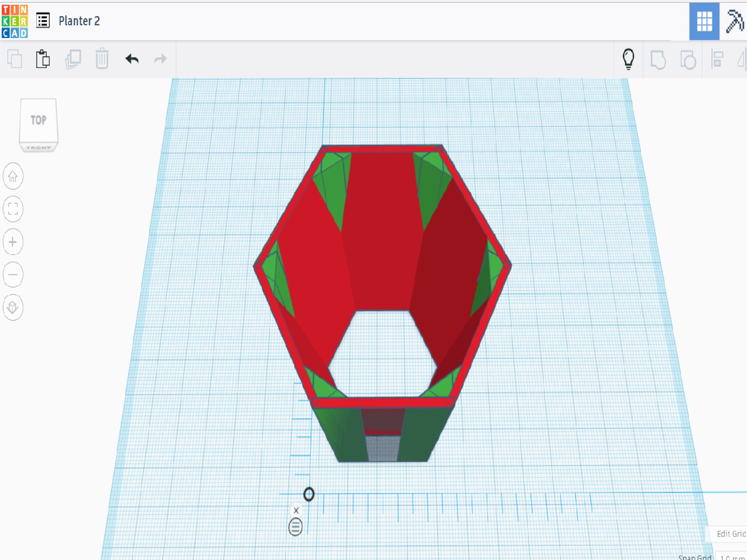Click the Align tool icon

tap(717, 59)
